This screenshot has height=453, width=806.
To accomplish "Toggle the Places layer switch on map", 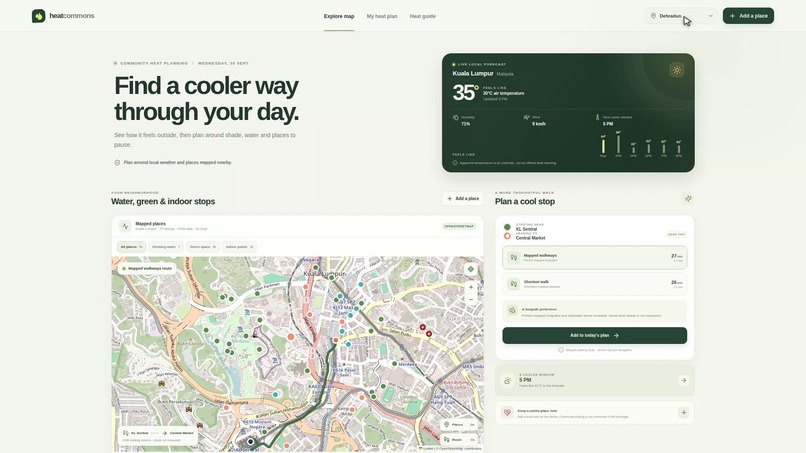I will point(460,425).
